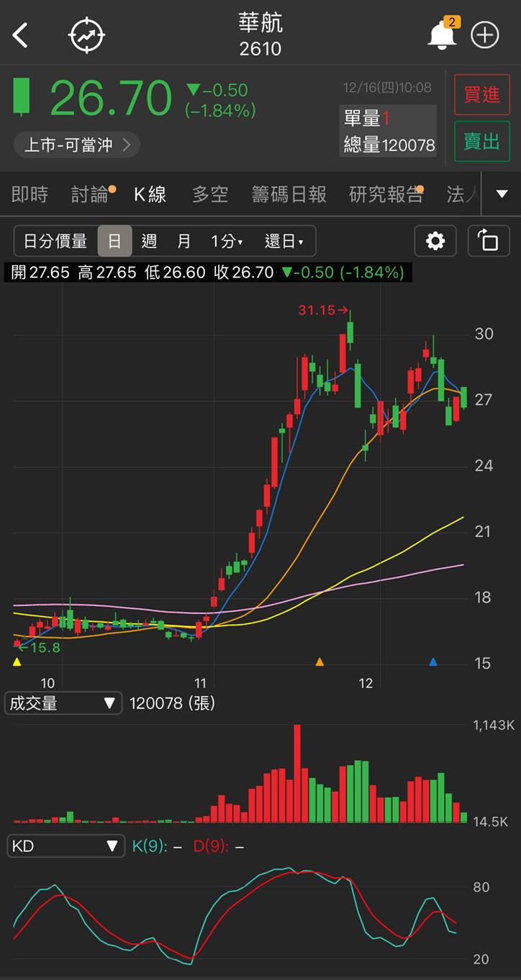Screen dimensions: 521x980
Task: Select 日分價量 chart mode
Action: pyautogui.click(x=55, y=241)
